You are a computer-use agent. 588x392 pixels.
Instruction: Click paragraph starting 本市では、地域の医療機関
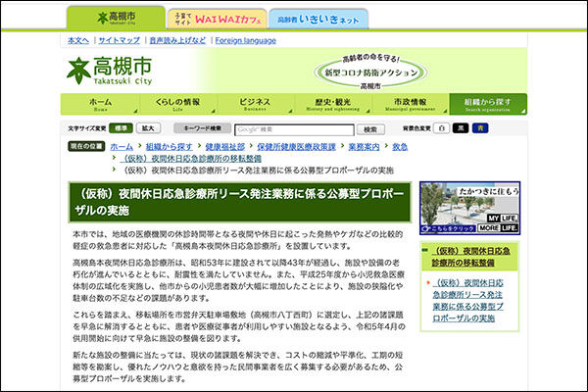tap(238, 240)
